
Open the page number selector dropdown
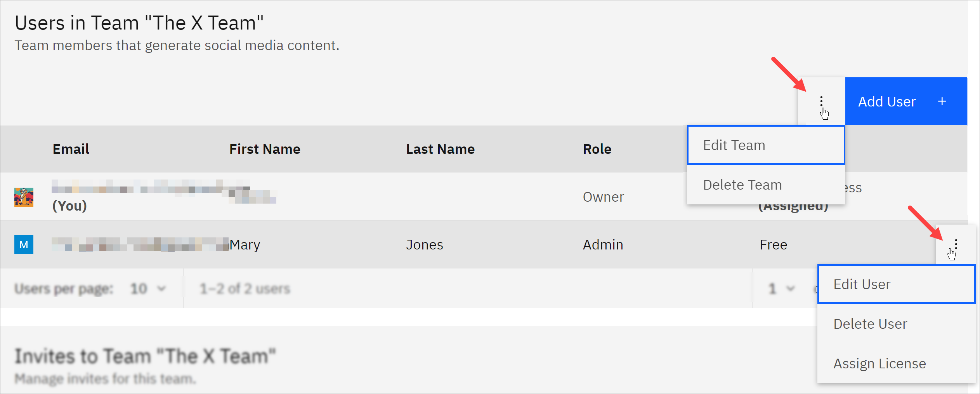point(781,289)
